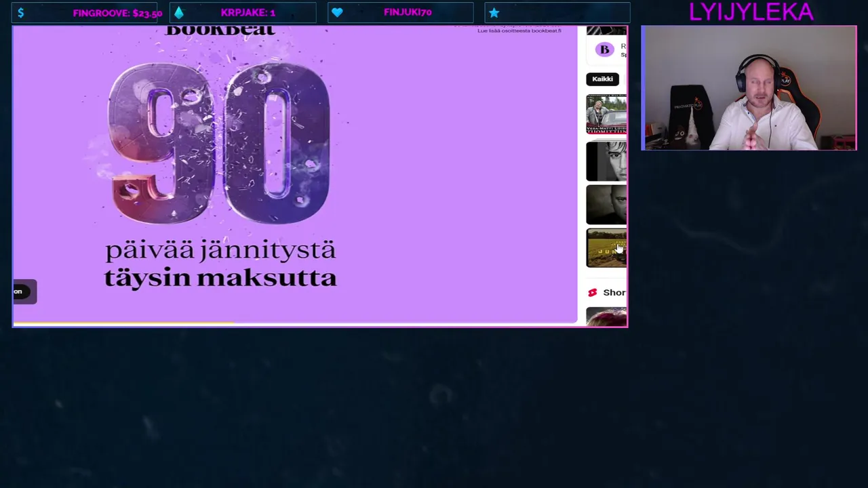Click the heart icon beside FINJUKI70
The height and width of the screenshot is (488, 868).
pos(337,13)
